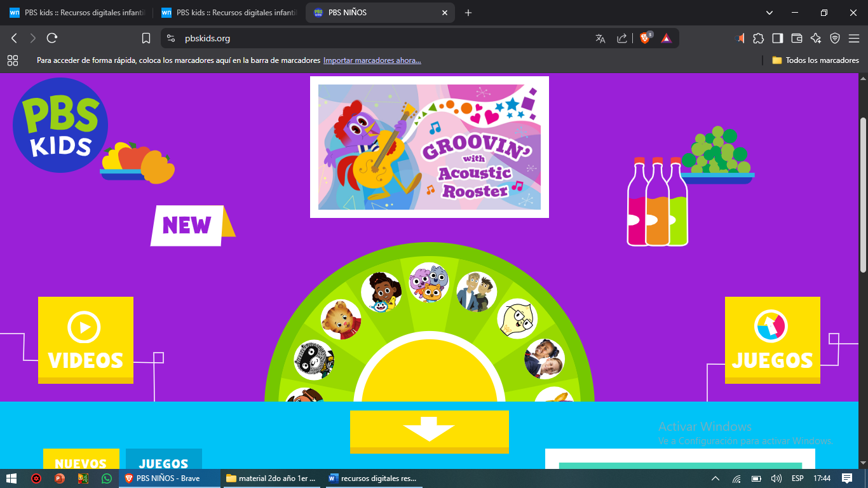Open the VIDEOS section with play icon
The width and height of the screenshot is (868, 488).
tap(85, 340)
